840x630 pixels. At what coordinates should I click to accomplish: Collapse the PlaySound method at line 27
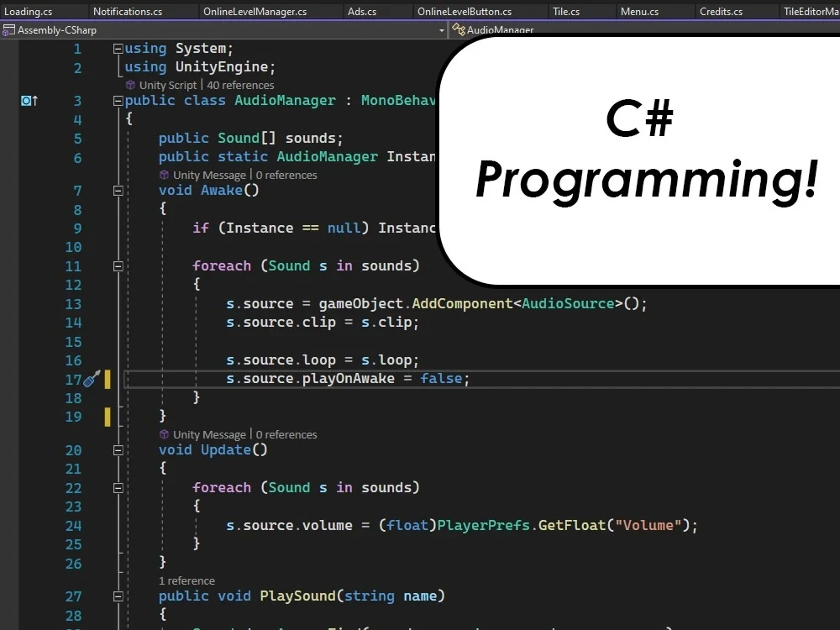(x=118, y=596)
